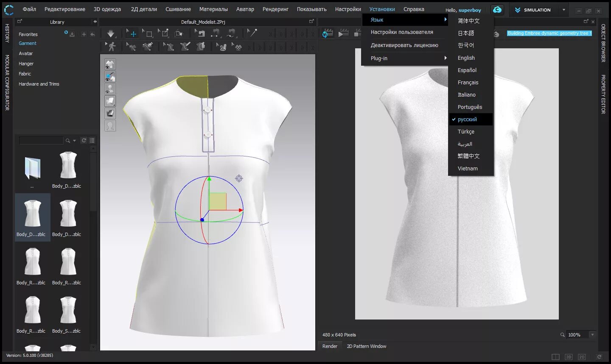Image resolution: width=611 pixels, height=364 pixels.
Task: Toggle blue 3D garment display icon
Action: (x=110, y=77)
